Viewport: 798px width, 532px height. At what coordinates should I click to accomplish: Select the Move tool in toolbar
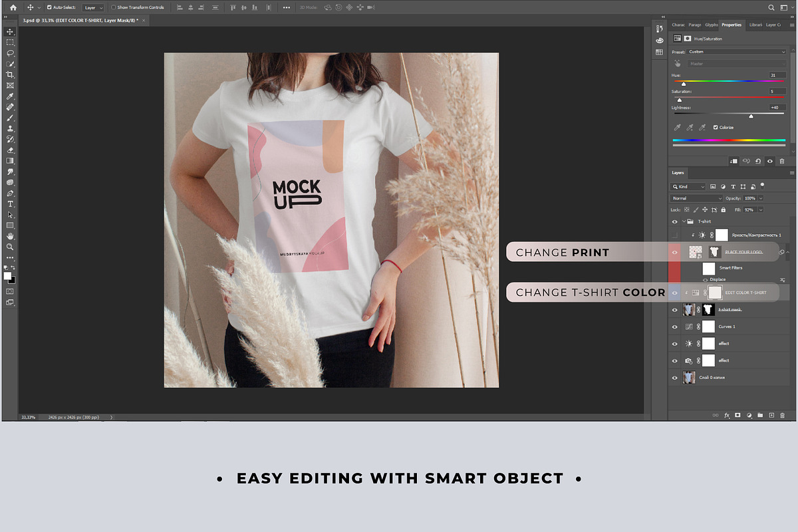point(10,31)
